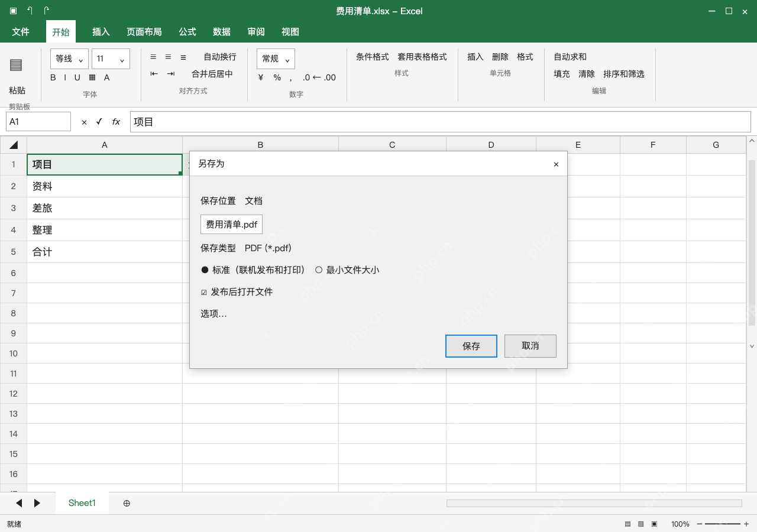The width and height of the screenshot is (757, 532).
Task: Confirm formula entry with the ✓ icon
Action: tap(99, 122)
